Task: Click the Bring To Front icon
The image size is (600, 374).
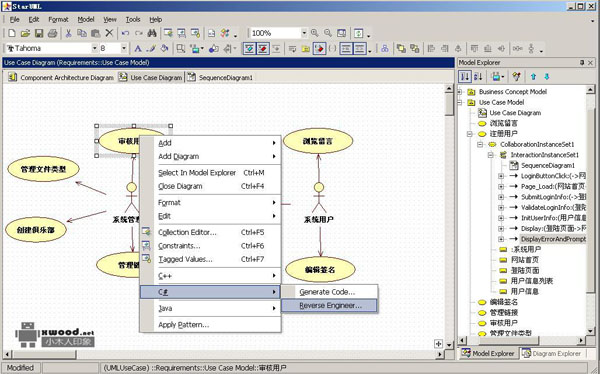Action: click(x=401, y=49)
